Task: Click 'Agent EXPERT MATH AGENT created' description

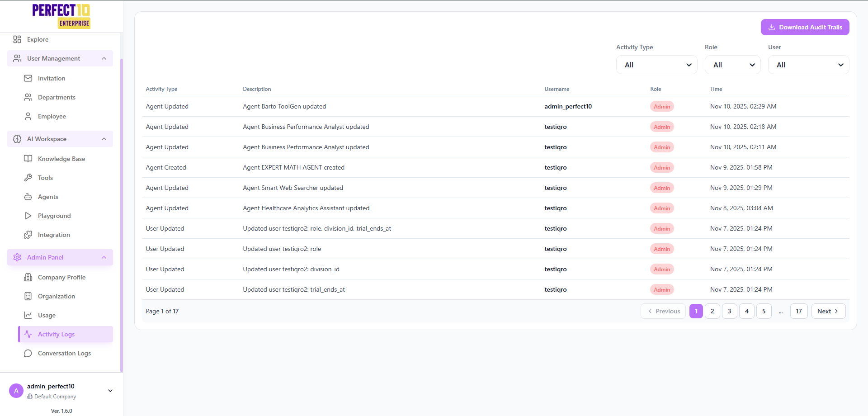Action: tap(293, 167)
